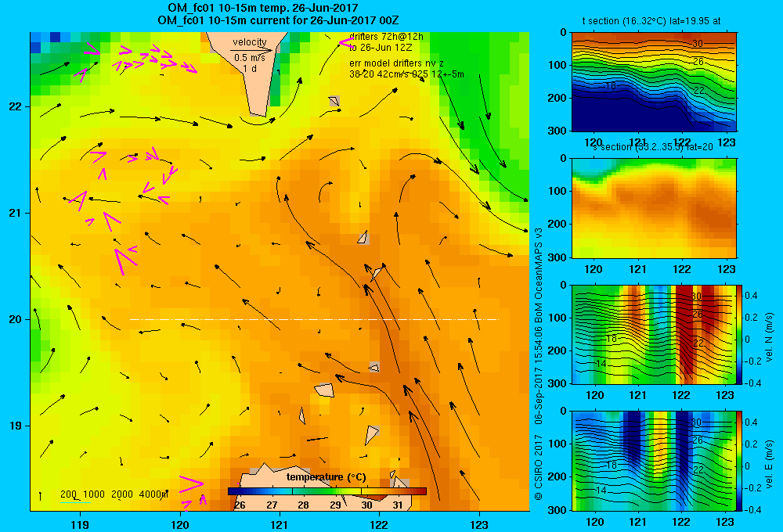Click the 'to 26-Jun 12Z' annotation

click(x=381, y=48)
